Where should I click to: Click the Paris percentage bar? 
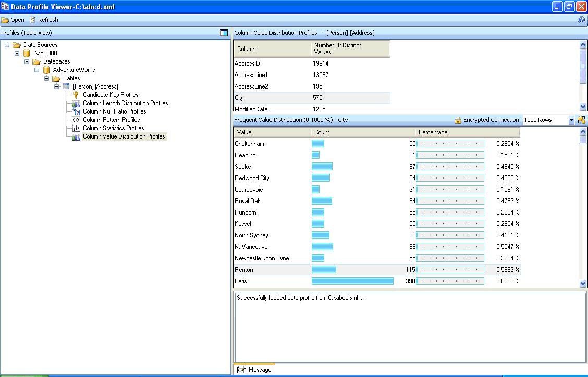(450, 281)
